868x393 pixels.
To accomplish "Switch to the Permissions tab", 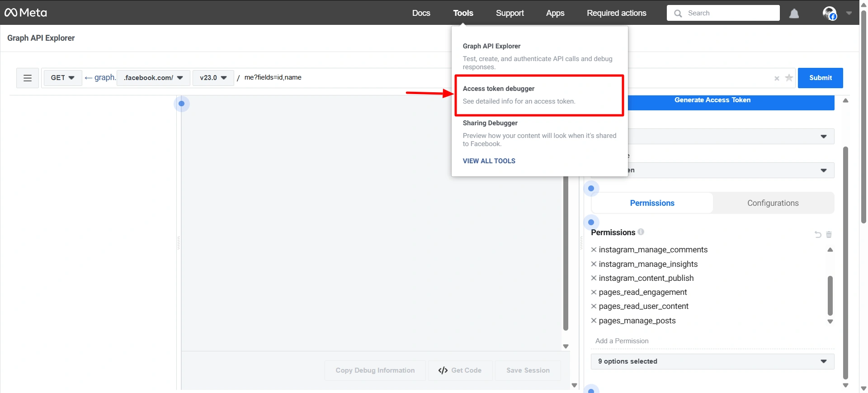I will click(652, 203).
